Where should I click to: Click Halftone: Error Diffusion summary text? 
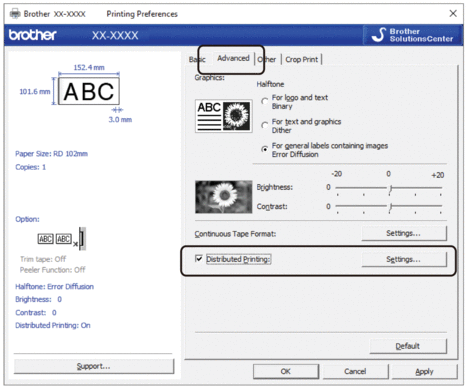54,286
